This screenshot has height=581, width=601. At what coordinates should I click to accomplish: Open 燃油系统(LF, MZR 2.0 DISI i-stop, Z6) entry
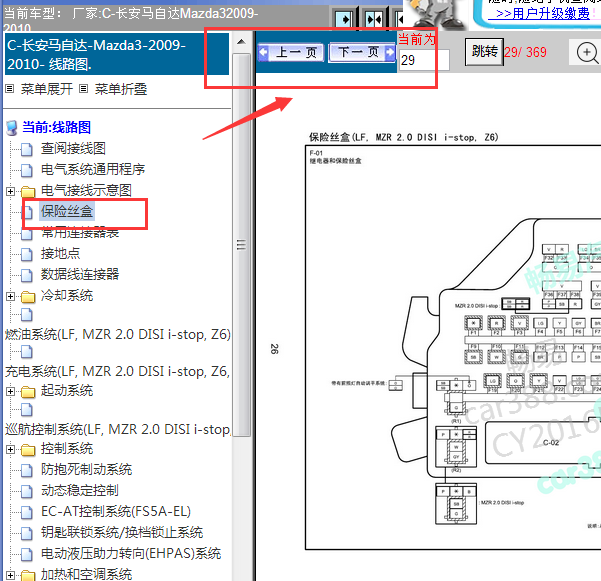pos(118,334)
